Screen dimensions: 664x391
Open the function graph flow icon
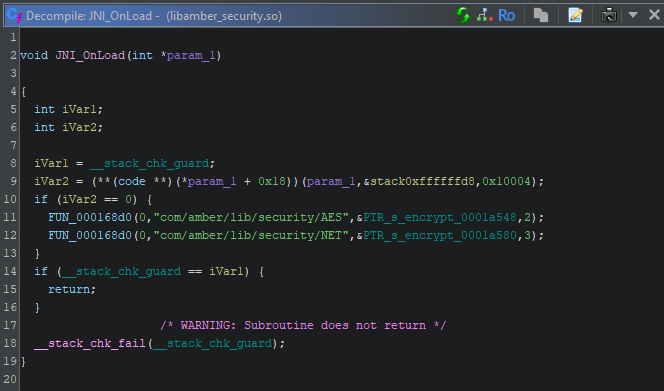(x=484, y=15)
